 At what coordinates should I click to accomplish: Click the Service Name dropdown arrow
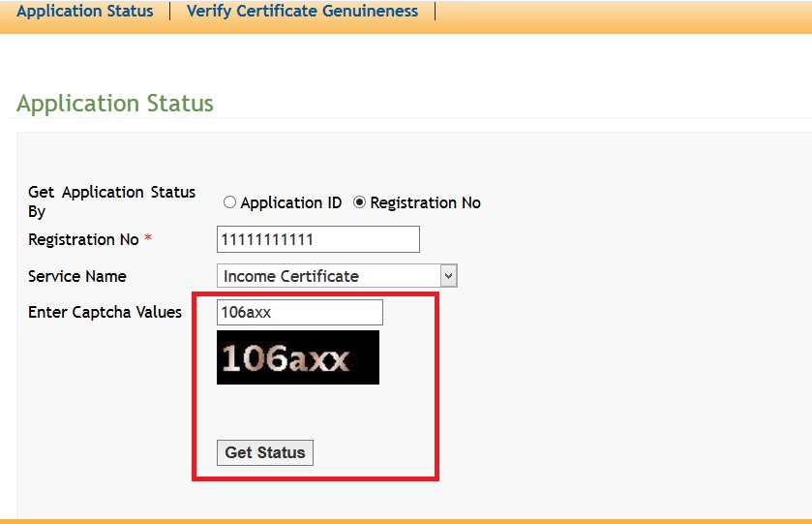coord(448,276)
